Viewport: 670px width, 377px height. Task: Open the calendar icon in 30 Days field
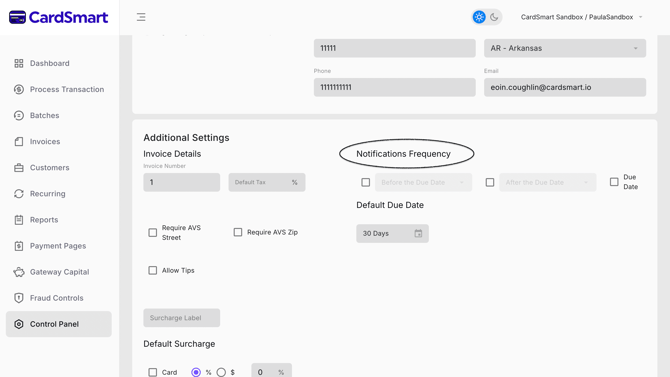[x=418, y=233]
